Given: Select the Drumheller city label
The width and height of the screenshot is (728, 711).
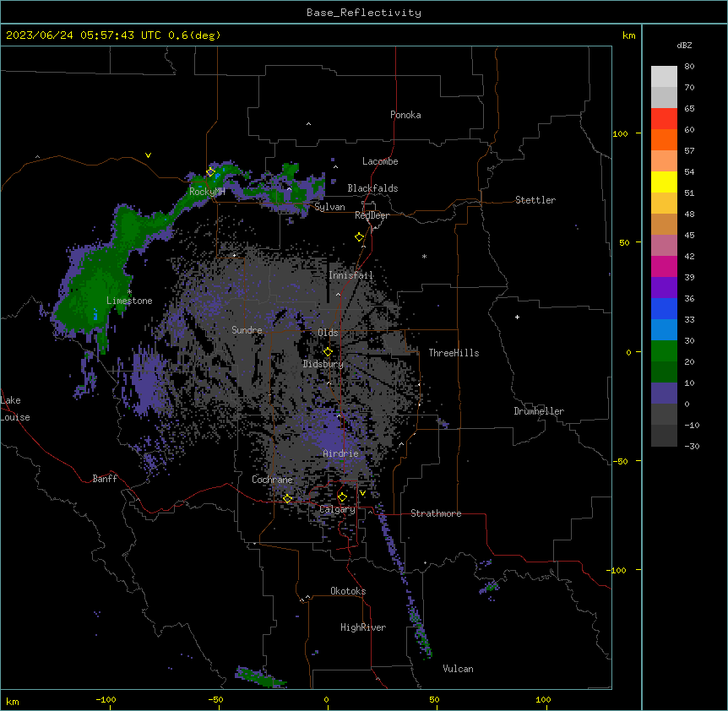Looking at the screenshot, I should pos(539,411).
